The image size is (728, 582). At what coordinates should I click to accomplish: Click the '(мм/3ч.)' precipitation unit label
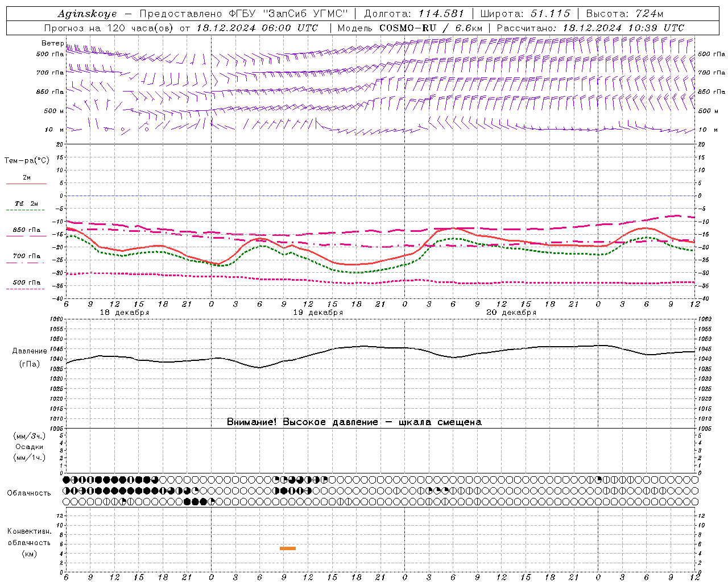[29, 436]
